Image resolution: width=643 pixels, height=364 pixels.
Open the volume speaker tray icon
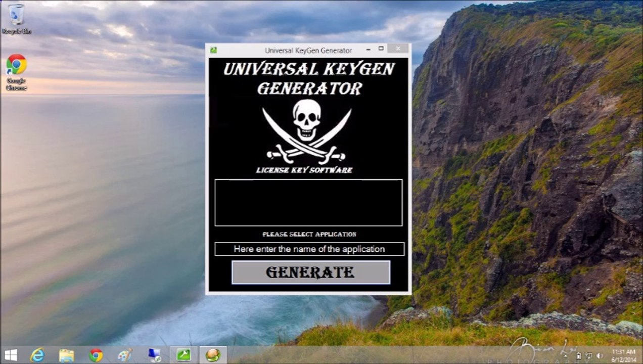point(600,355)
